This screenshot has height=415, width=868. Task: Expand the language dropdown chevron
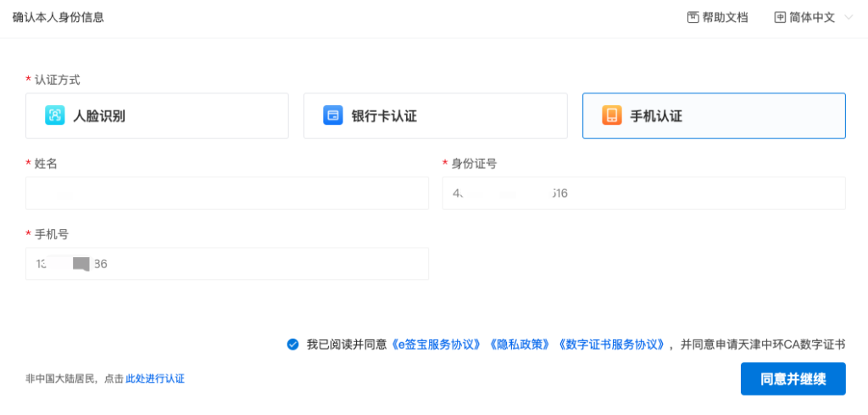pos(849,17)
